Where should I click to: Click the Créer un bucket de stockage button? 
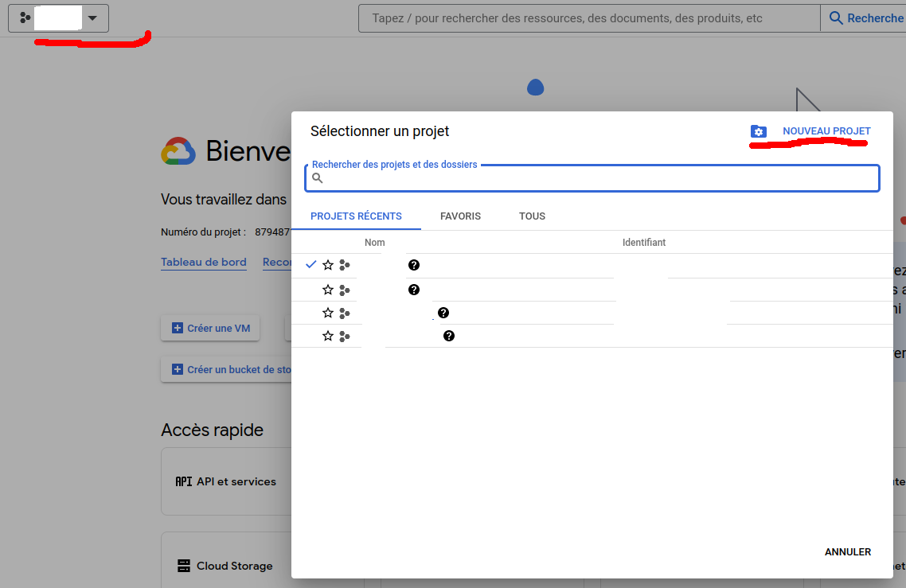(226, 370)
